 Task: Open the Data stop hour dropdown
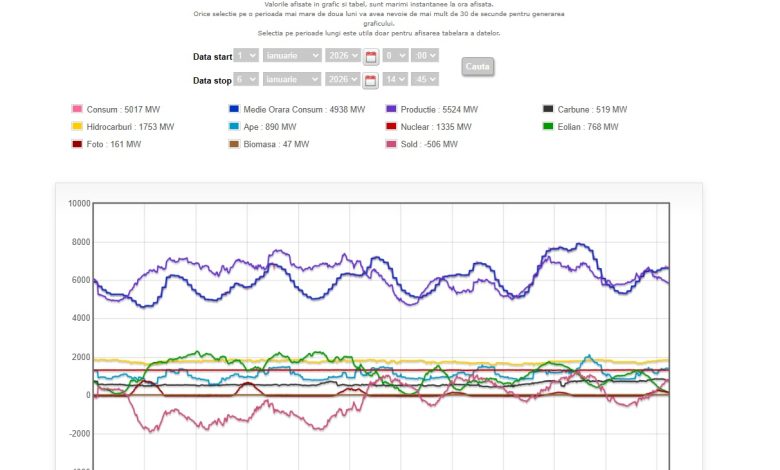(395, 79)
